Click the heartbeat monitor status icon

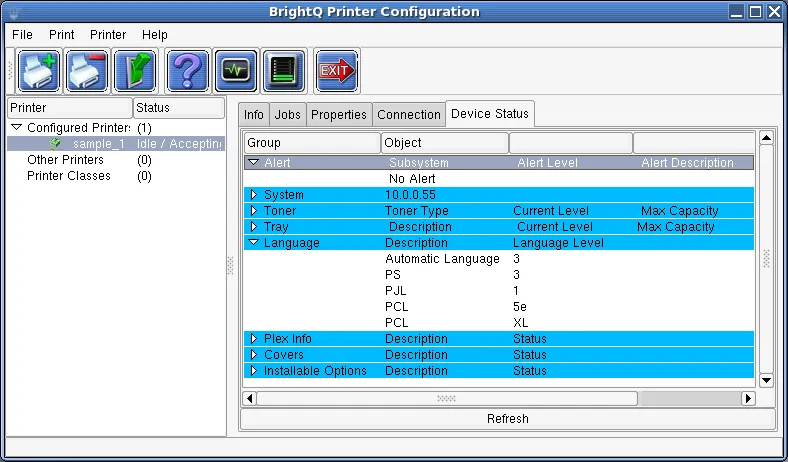click(x=236, y=71)
